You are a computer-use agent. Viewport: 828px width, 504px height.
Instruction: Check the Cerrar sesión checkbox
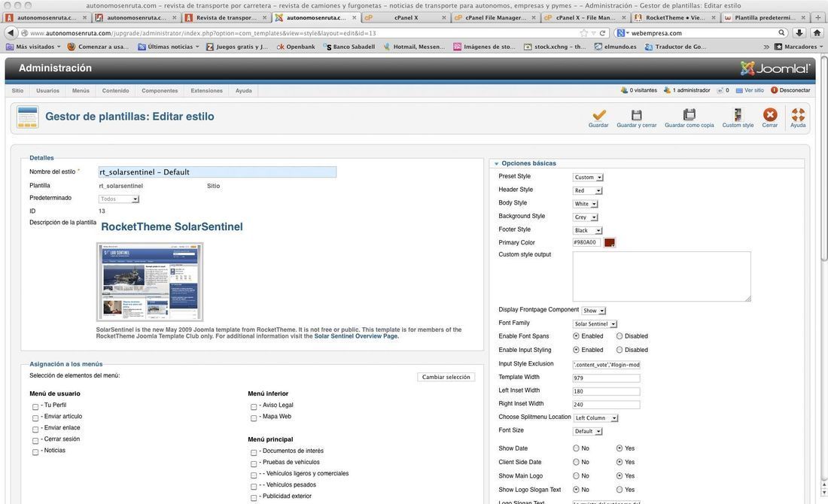pyautogui.click(x=35, y=441)
